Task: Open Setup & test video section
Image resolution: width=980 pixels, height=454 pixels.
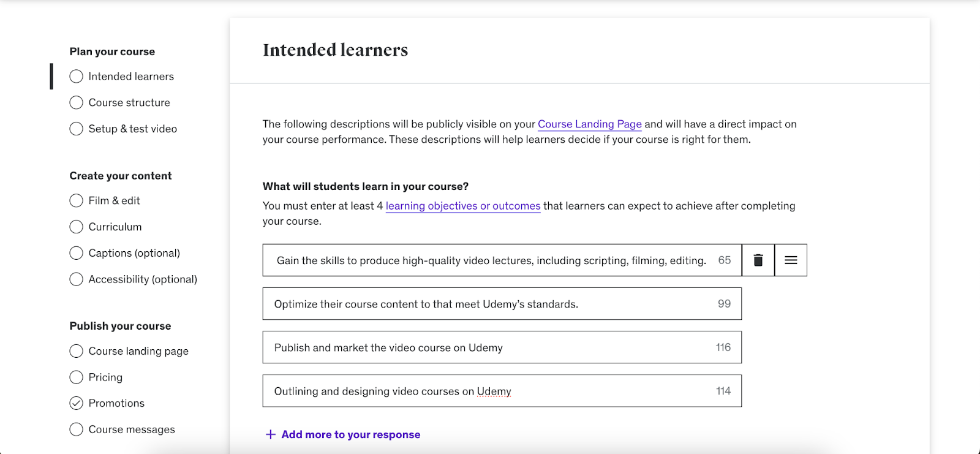Action: click(x=133, y=129)
